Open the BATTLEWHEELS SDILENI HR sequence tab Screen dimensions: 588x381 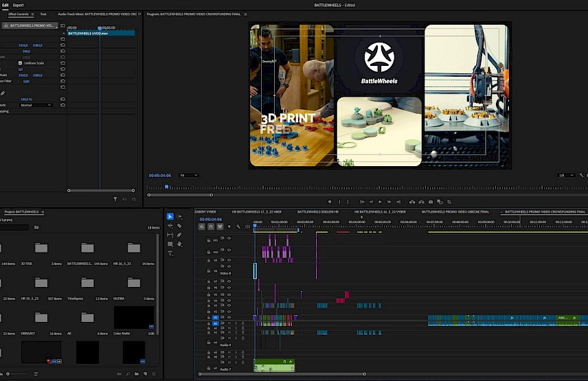click(317, 212)
